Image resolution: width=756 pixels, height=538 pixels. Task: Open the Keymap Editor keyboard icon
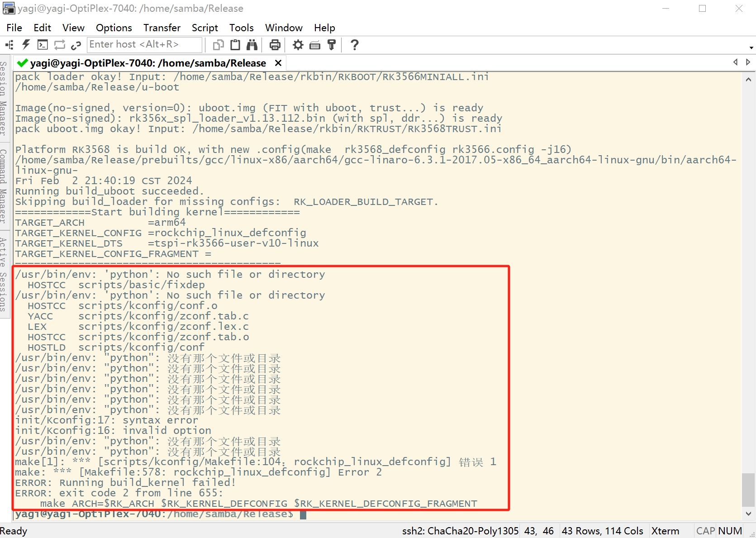click(315, 45)
